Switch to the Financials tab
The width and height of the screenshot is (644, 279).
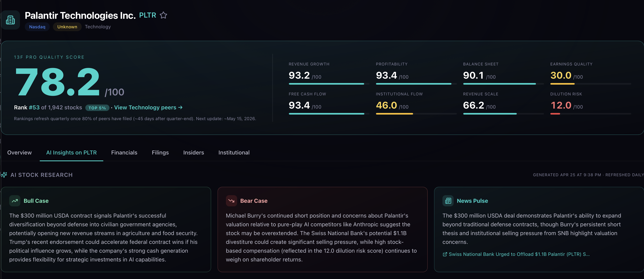[124, 153]
